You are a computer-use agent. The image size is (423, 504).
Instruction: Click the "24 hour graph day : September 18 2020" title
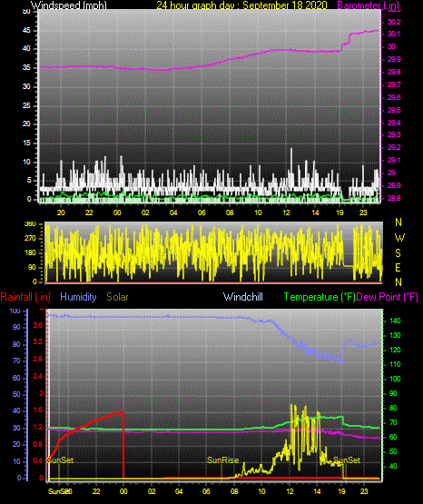click(241, 5)
